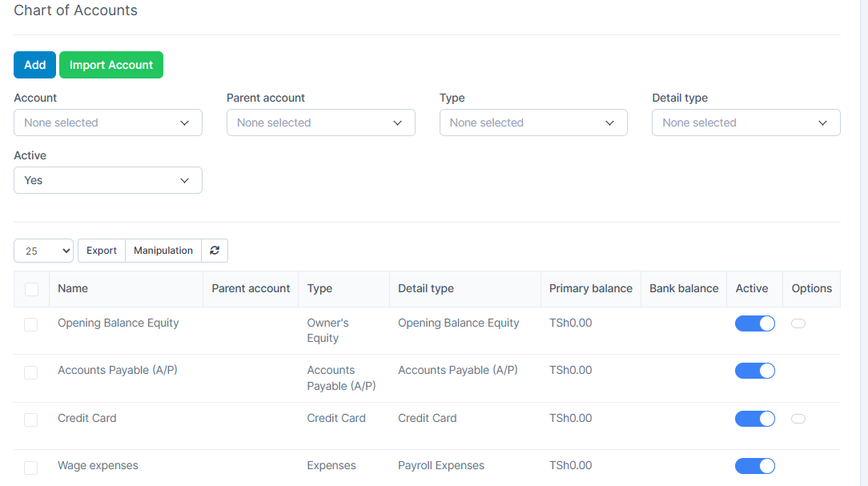868x486 pixels.
Task: Open the Manipulation menu
Action: [x=163, y=251]
